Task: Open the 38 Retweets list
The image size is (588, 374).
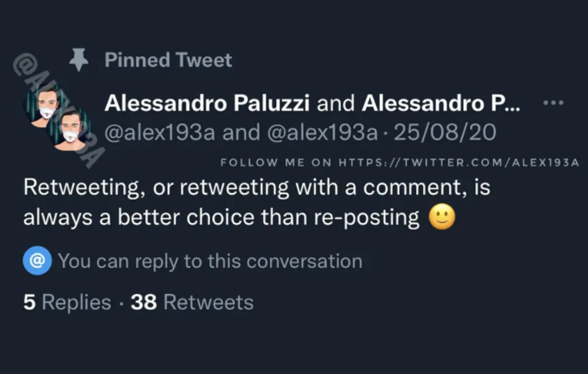Action: point(192,301)
